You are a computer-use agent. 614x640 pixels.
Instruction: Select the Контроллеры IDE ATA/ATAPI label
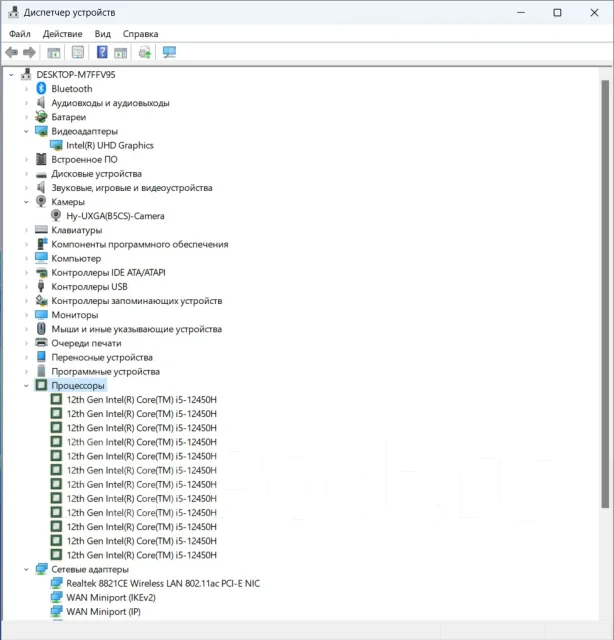point(108,272)
